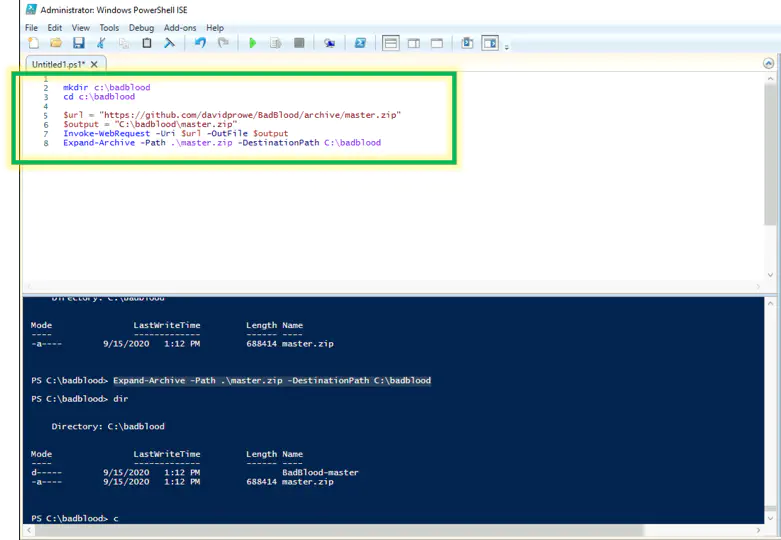Screen dimensions: 781x540
Task: Show the script pane on the right layout
Action: (x=414, y=43)
